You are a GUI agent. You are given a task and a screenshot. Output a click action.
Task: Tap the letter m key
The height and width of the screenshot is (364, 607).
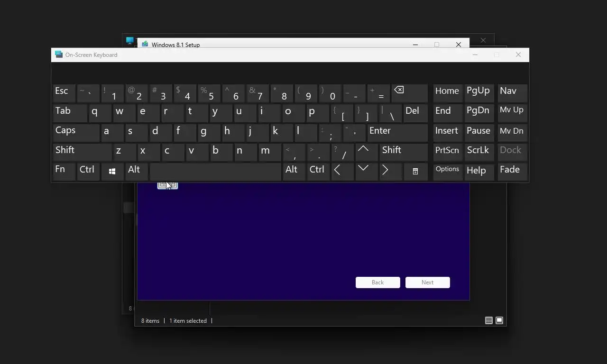[269, 152]
